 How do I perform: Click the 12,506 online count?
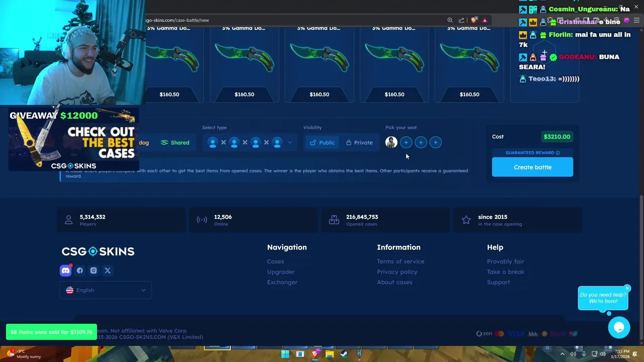[x=223, y=217]
